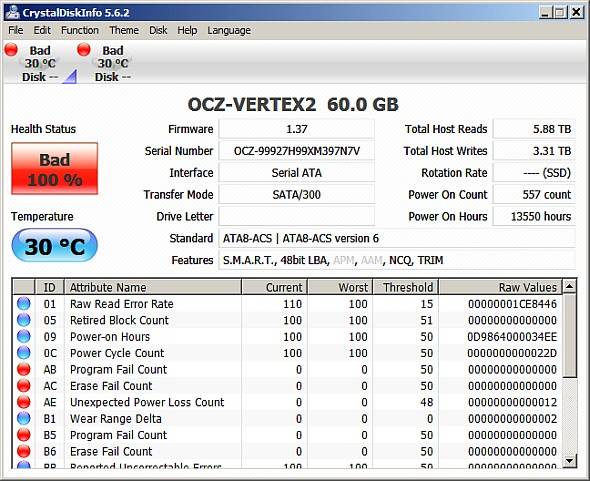Open the Theme menu
This screenshot has width=590, height=481.
[124, 30]
